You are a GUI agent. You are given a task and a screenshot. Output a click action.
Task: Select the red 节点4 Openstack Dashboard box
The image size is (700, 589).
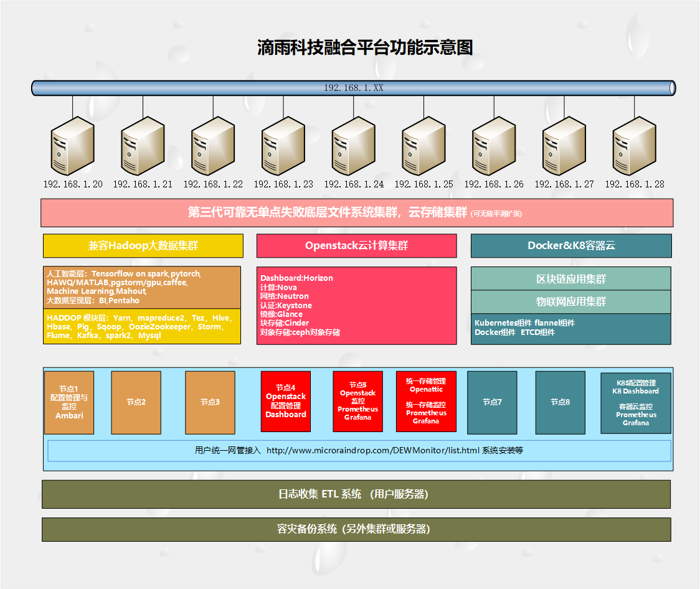286,402
